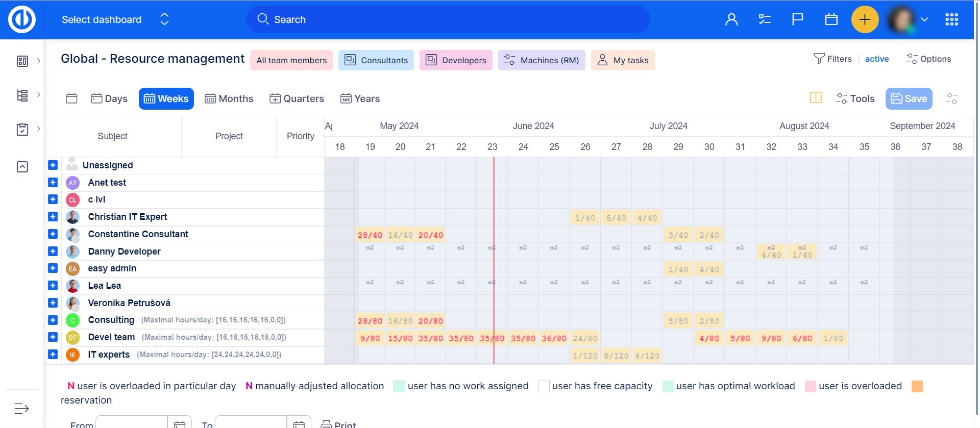Open the Filters panel
Viewport: 980px width, 428px height.
point(832,59)
